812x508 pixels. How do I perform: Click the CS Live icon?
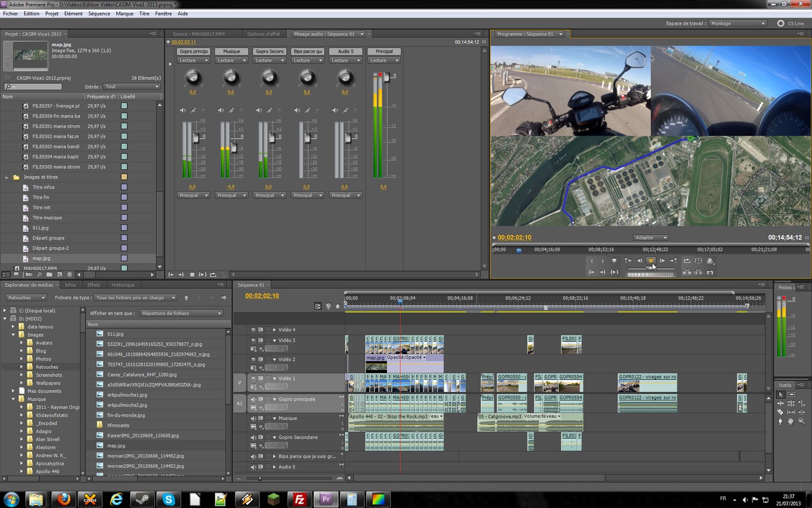click(x=781, y=23)
